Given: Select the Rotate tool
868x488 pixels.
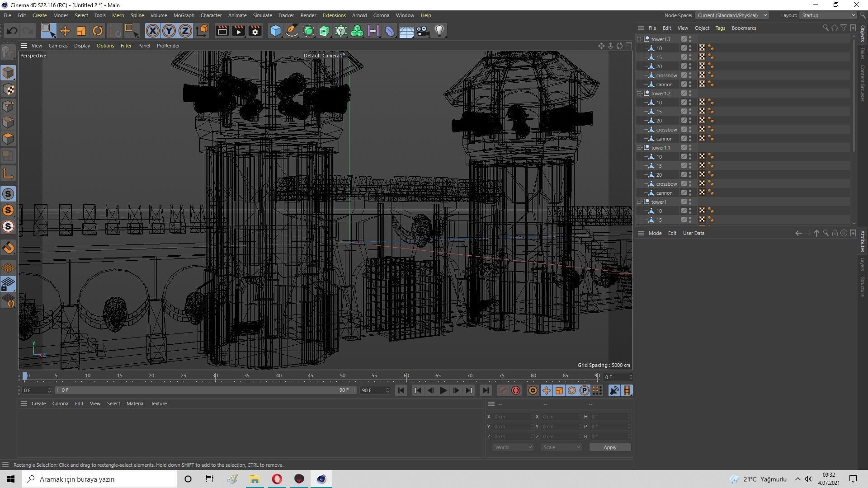Looking at the screenshot, I should pyautogui.click(x=98, y=31).
